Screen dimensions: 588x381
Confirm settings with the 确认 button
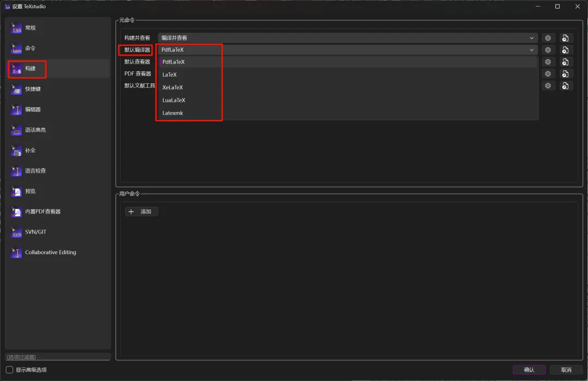tap(529, 370)
